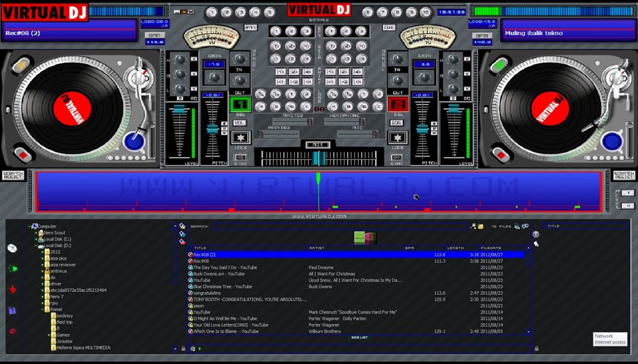Click waveform zoom button 1
The width and height of the screenshot is (638, 364).
click(x=627, y=193)
